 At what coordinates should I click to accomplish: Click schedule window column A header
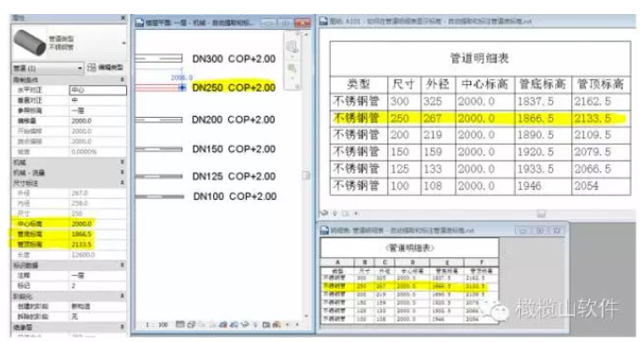coord(337,263)
